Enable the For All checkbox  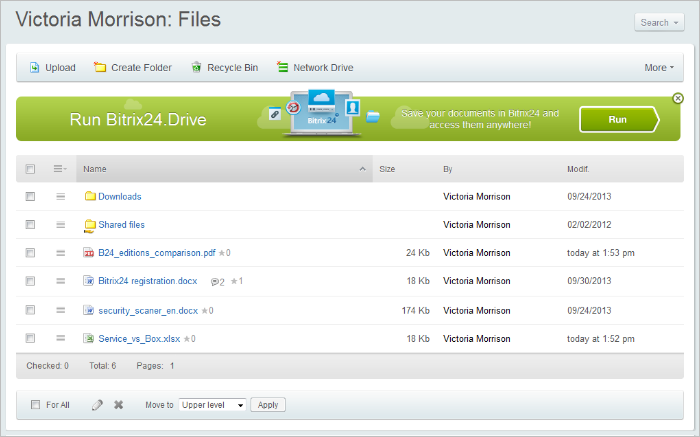(36, 405)
